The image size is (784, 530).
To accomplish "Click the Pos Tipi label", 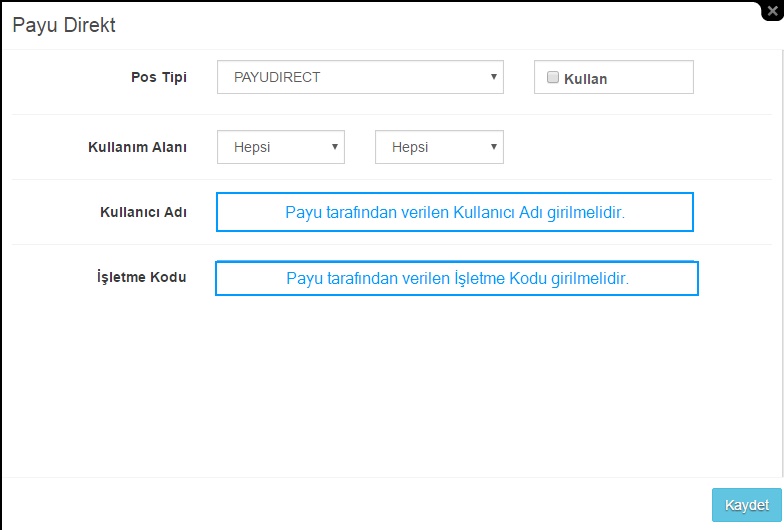I will coord(159,77).
